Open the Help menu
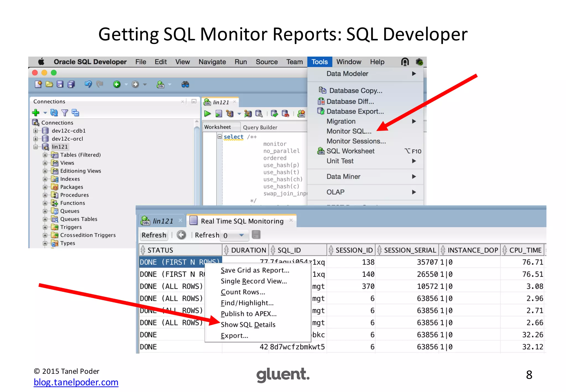This screenshot has height=392, width=566. pyautogui.click(x=377, y=62)
